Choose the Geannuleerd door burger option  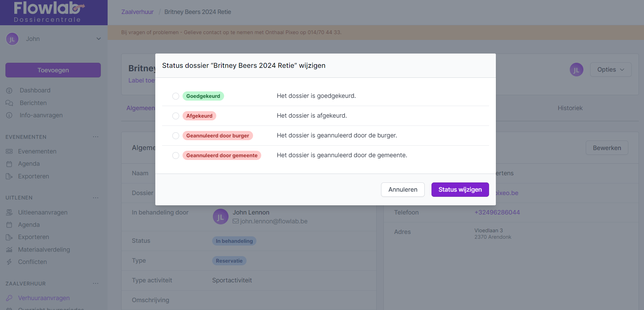[x=176, y=136]
